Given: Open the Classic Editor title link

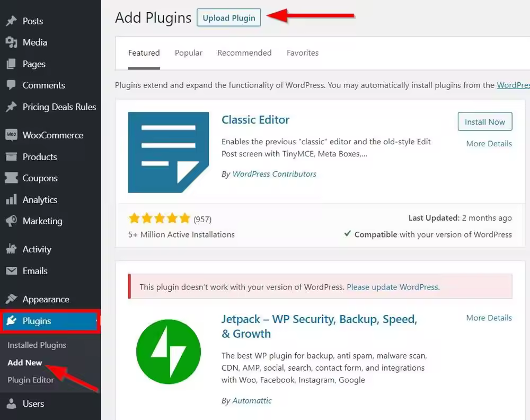Looking at the screenshot, I should coord(255,120).
